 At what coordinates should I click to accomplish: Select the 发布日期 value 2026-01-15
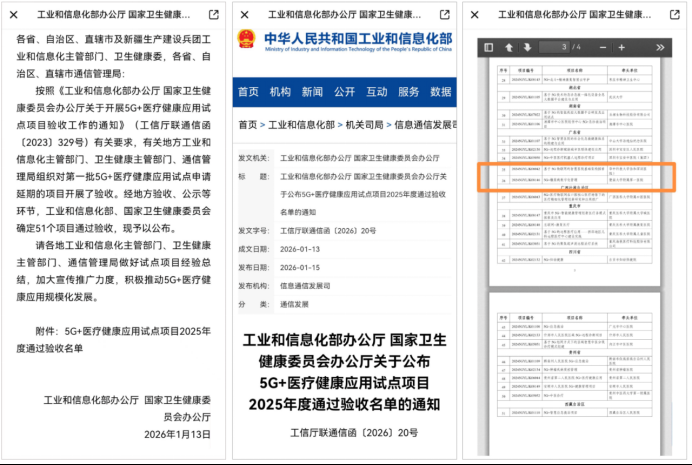coord(300,268)
